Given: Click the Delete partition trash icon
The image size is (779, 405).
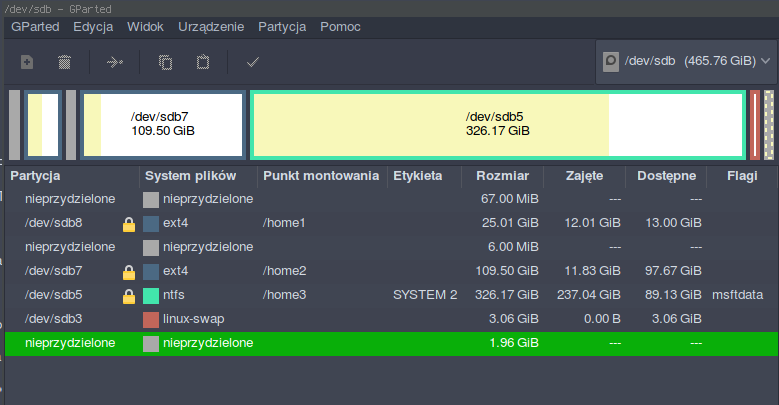Looking at the screenshot, I should coord(65,62).
